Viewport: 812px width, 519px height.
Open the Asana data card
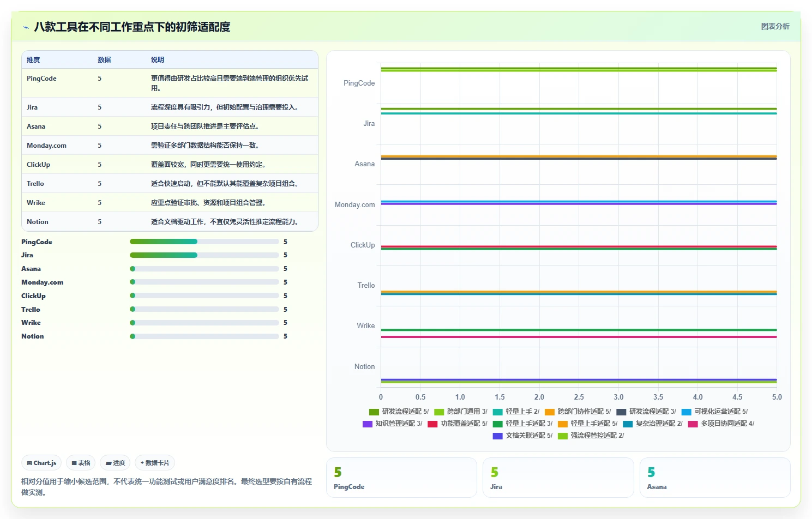pyautogui.click(x=715, y=478)
